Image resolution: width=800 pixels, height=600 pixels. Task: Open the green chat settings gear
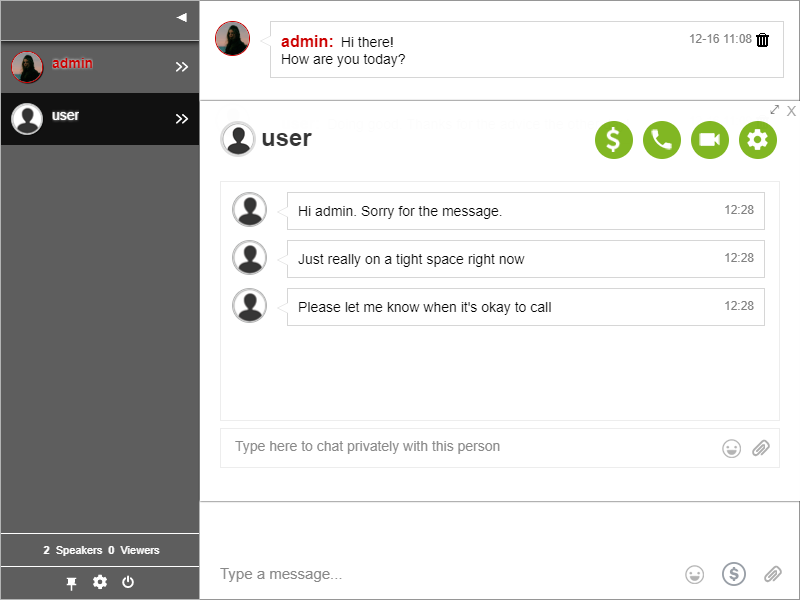tap(757, 140)
